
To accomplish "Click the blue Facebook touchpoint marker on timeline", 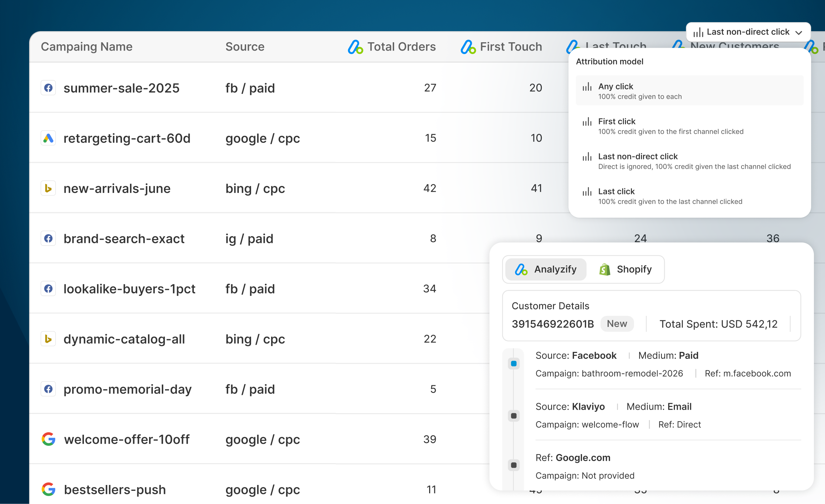I will (x=513, y=363).
